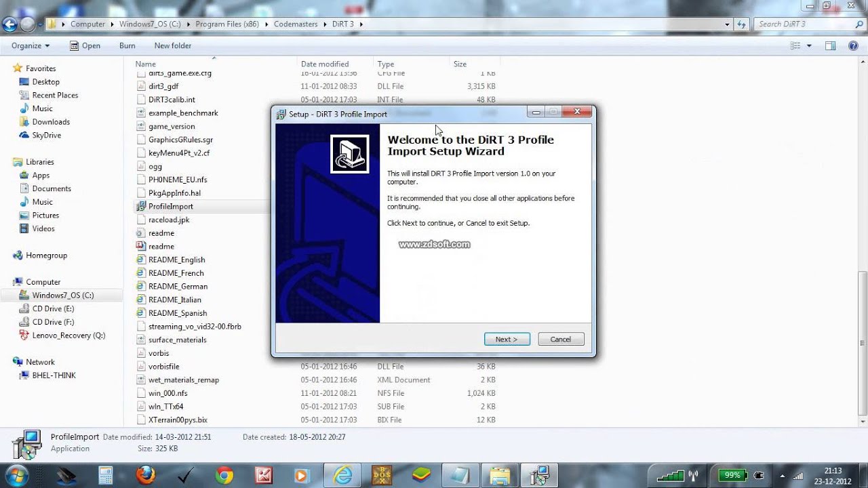Select the Windows7_OS (C:) drive in the sidebar
868x488 pixels.
pos(62,296)
